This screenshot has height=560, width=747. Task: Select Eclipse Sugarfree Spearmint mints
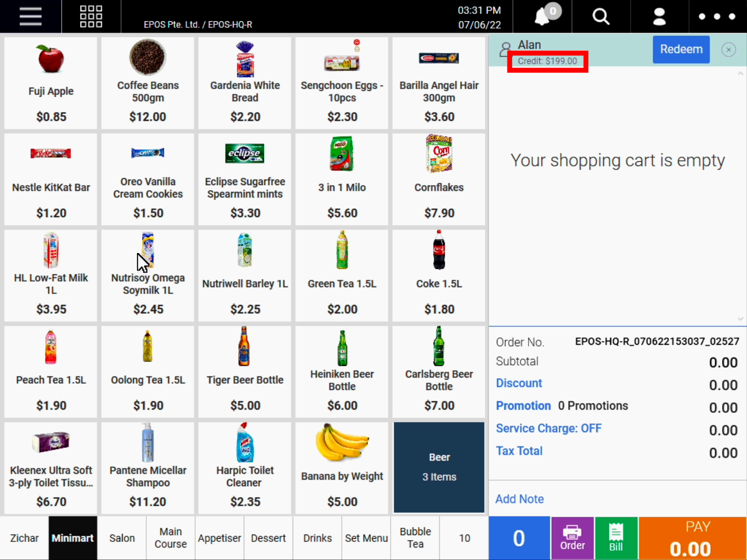[245, 179]
